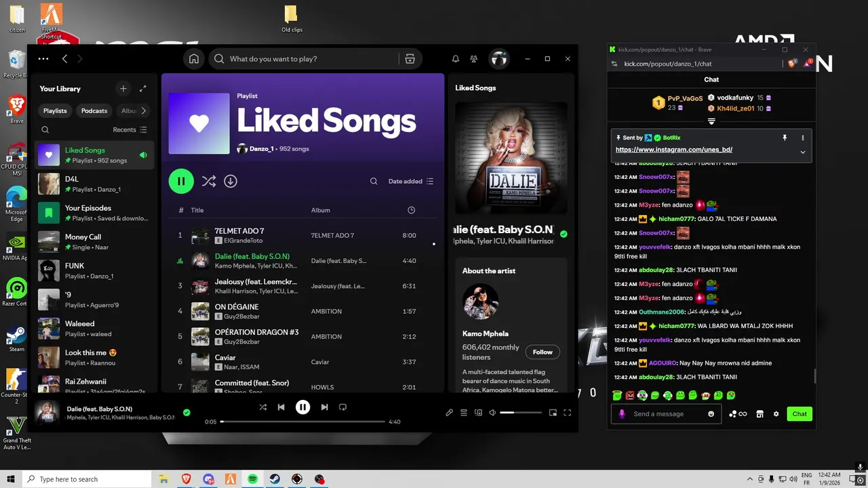Search in Your Library magnifier icon

click(45, 129)
